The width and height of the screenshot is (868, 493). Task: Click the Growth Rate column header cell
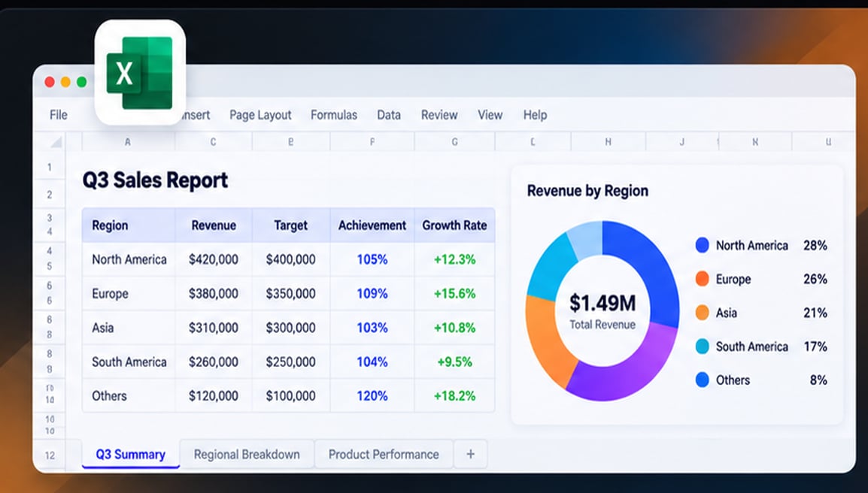(454, 225)
